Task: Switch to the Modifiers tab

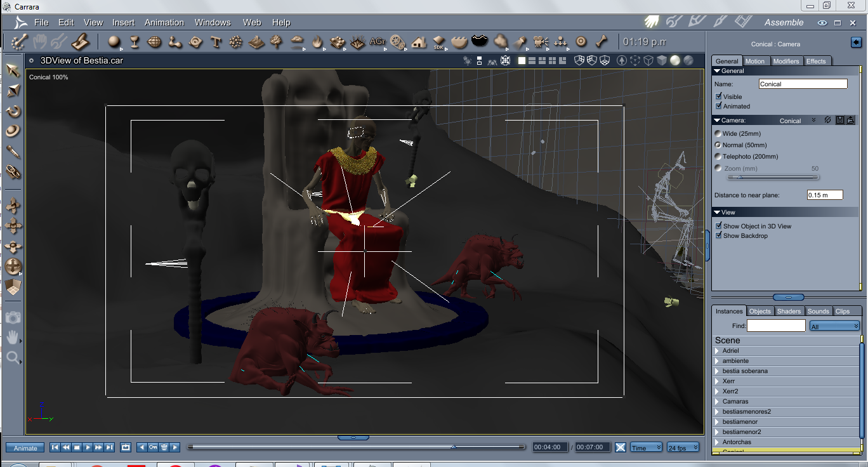Action: pyautogui.click(x=786, y=61)
